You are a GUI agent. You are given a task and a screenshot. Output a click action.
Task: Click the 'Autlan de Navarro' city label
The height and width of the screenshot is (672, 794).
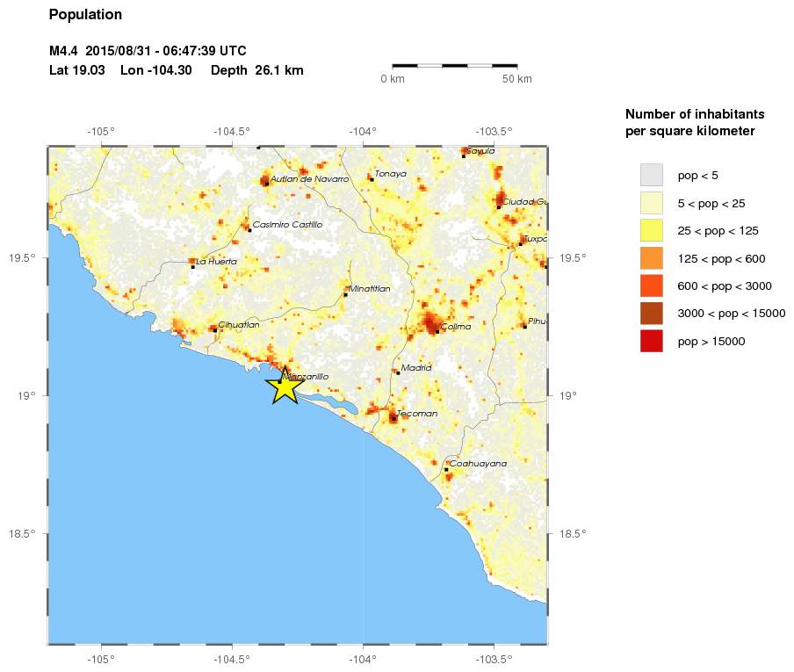click(x=309, y=179)
